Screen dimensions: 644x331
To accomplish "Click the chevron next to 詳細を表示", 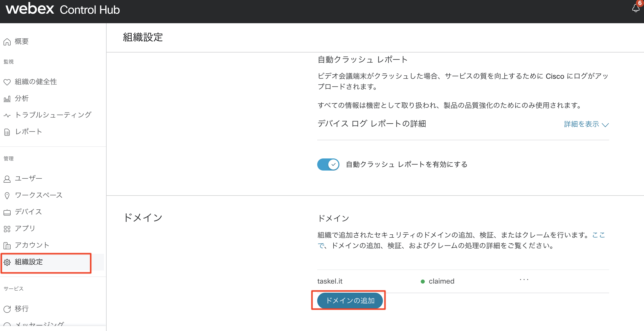I will coord(605,125).
